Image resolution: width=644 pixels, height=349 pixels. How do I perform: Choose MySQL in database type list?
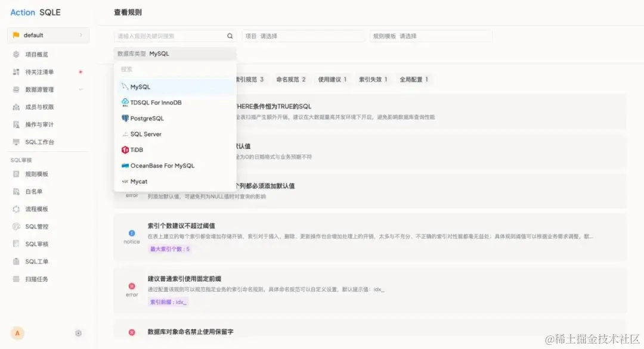(x=175, y=86)
